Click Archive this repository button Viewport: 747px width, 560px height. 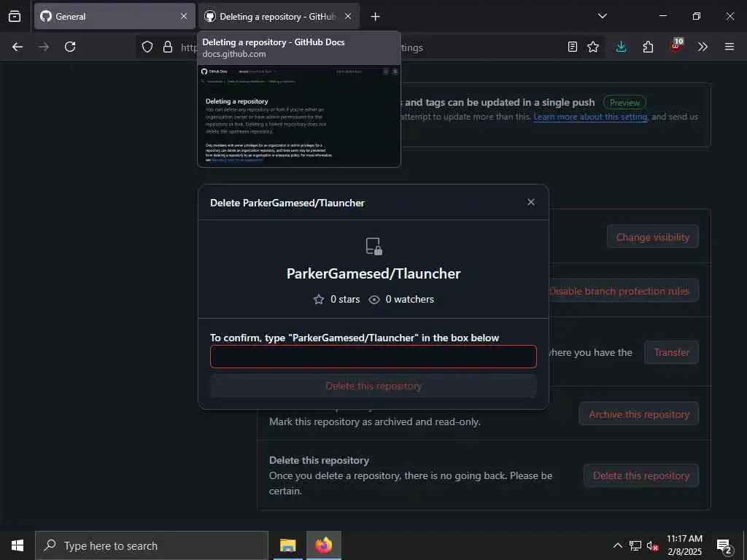pyautogui.click(x=639, y=414)
